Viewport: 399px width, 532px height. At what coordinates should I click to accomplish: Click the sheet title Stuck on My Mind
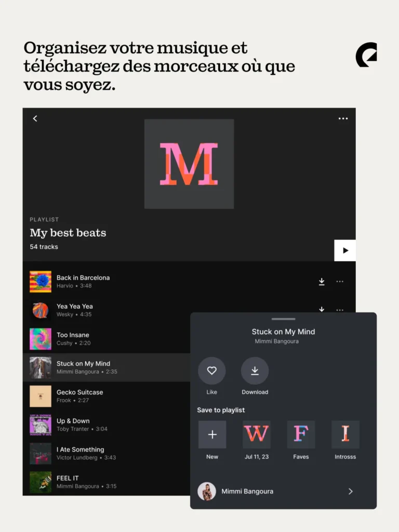tap(283, 332)
